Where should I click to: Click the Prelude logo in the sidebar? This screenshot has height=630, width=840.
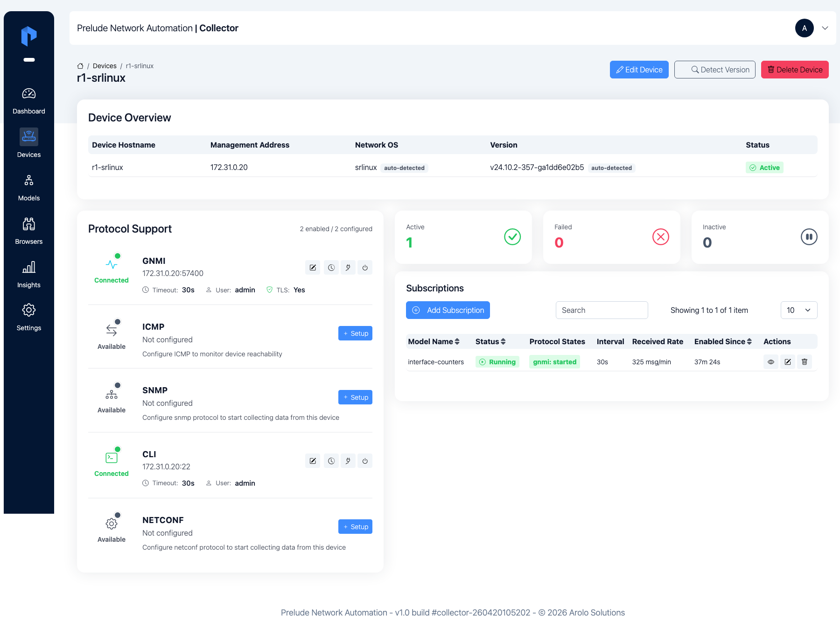coord(29,36)
